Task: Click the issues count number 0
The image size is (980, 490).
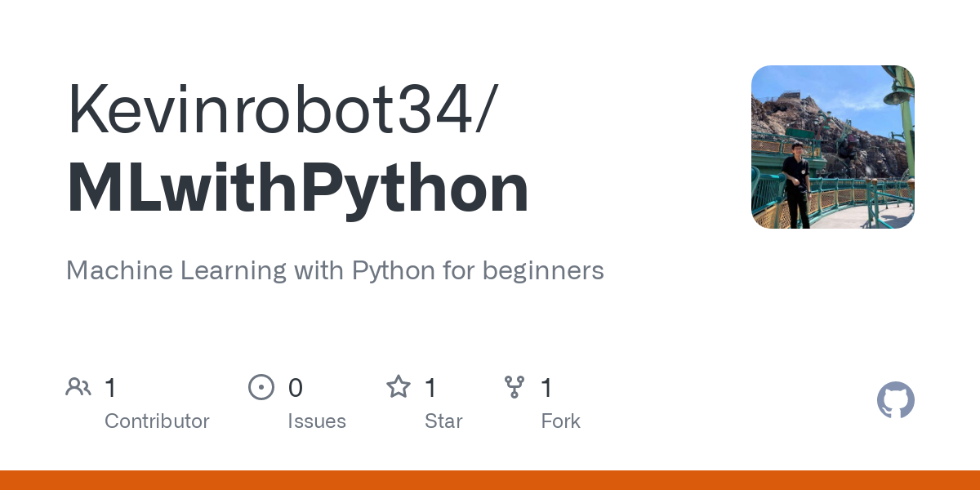Action: [x=296, y=388]
